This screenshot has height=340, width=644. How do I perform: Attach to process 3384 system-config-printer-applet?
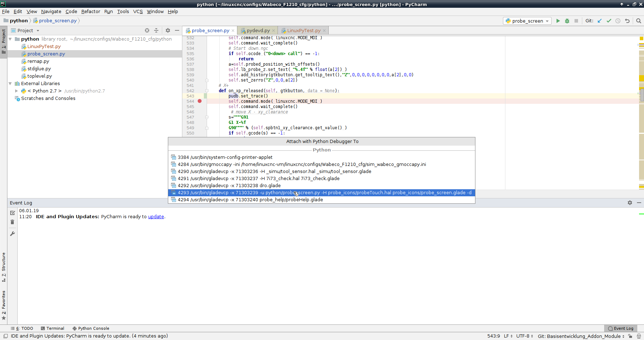(x=322, y=157)
